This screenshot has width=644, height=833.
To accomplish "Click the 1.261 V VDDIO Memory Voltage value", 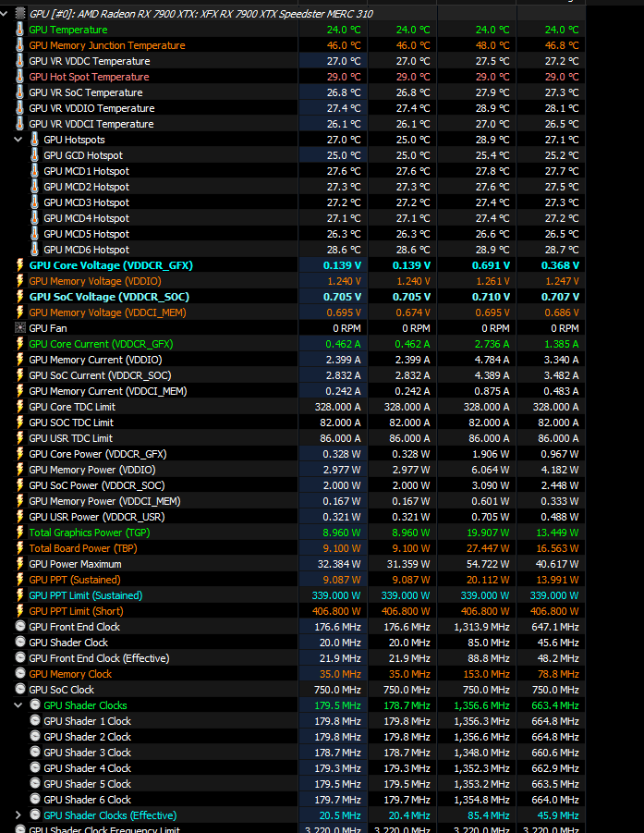I will [x=492, y=281].
